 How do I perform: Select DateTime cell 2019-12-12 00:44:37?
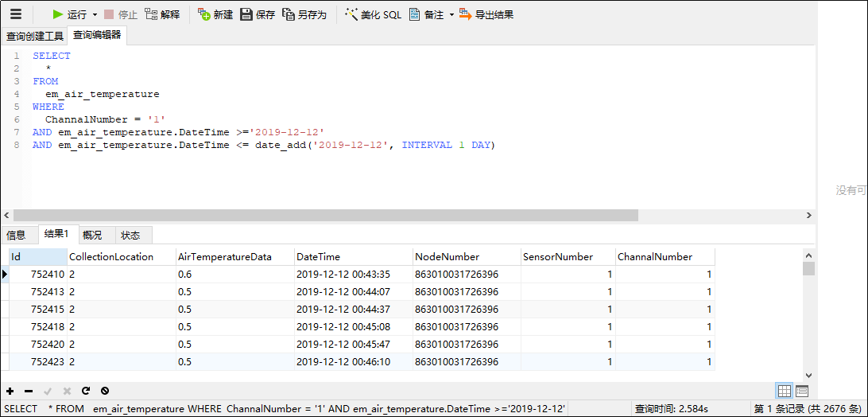click(x=353, y=309)
